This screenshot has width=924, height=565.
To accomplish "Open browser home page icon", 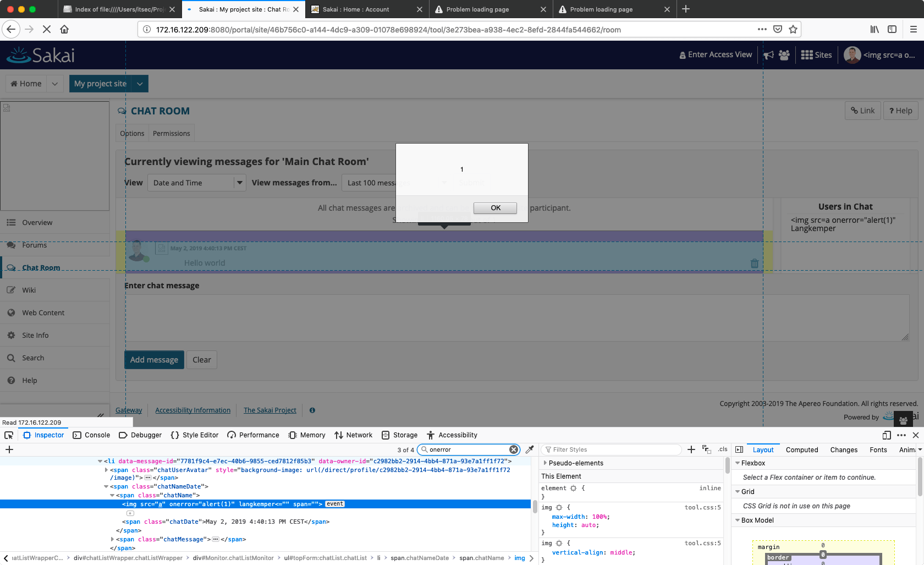I will (64, 29).
